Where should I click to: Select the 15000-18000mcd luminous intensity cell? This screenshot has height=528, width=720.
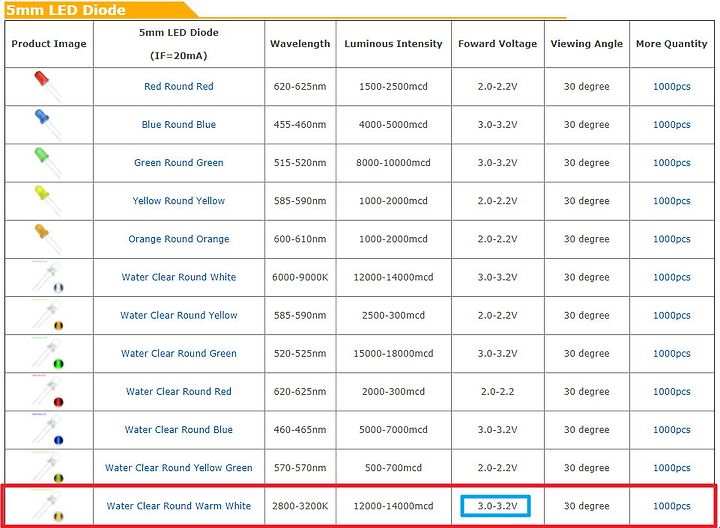point(393,353)
